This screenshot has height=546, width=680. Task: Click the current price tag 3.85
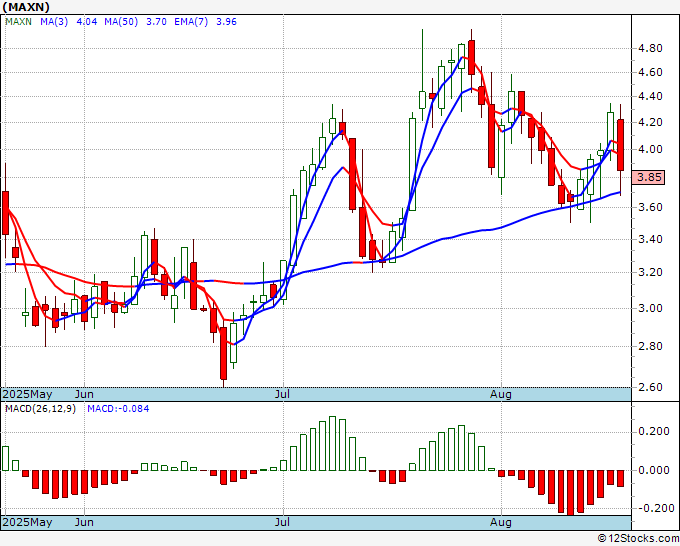pos(649,177)
